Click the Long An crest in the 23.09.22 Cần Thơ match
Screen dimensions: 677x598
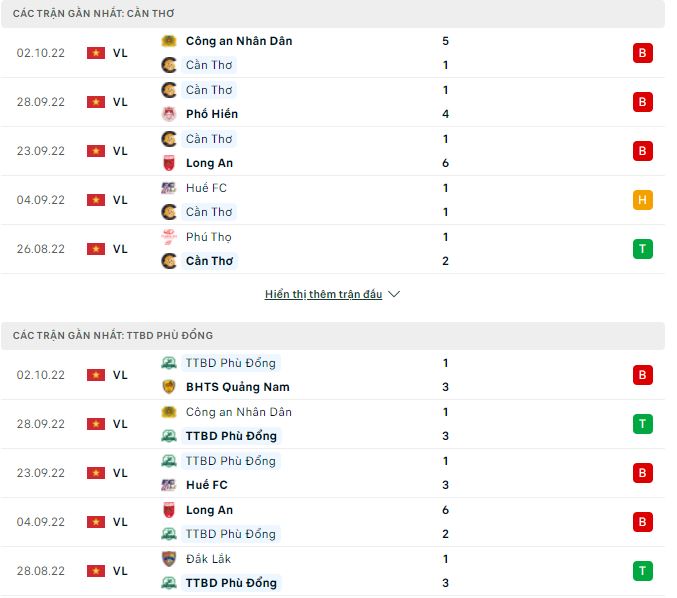pos(169,163)
